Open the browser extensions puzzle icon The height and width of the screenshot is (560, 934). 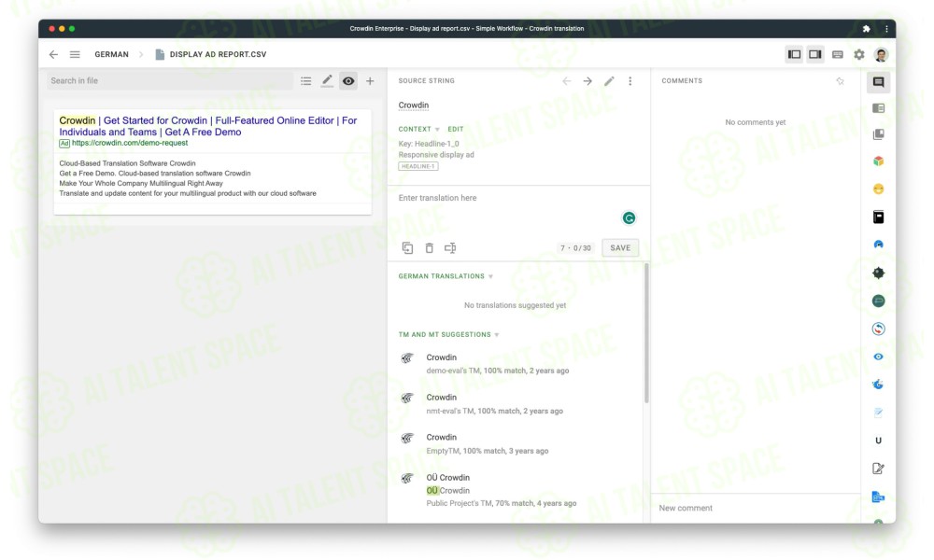pyautogui.click(x=866, y=29)
